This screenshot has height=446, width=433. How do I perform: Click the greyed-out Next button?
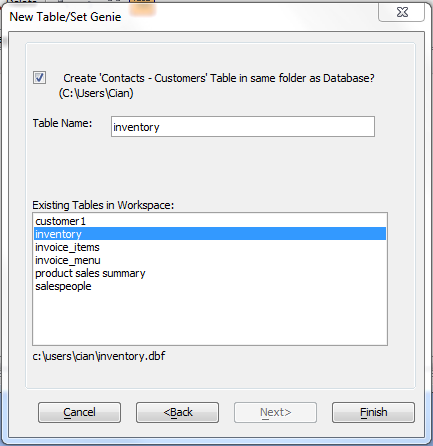coord(275,412)
